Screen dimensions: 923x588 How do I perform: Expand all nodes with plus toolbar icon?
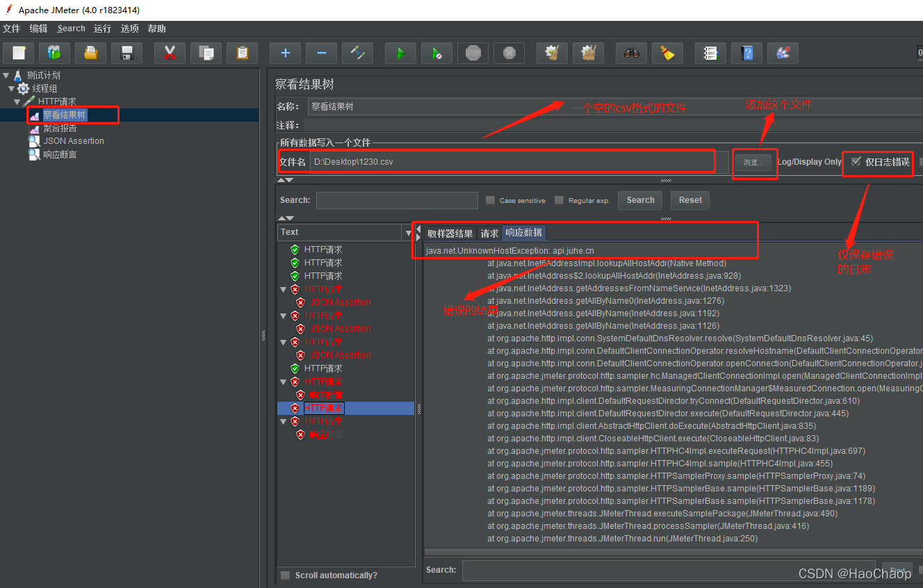tap(285, 53)
